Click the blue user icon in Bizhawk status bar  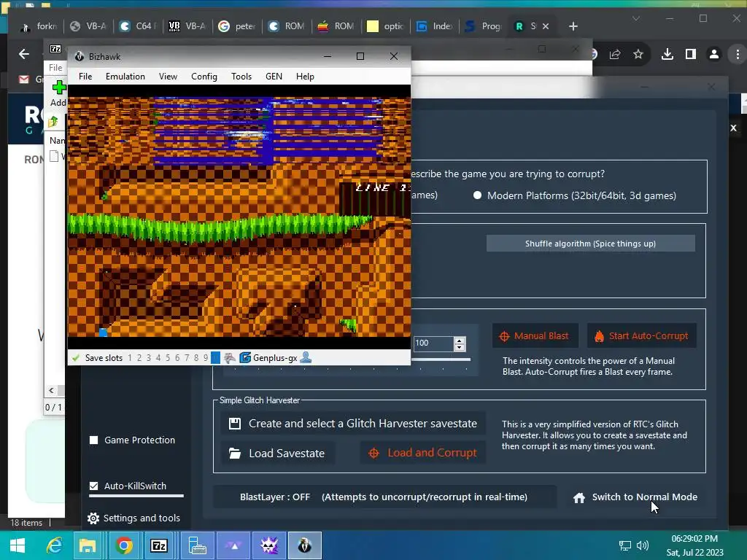306,357
